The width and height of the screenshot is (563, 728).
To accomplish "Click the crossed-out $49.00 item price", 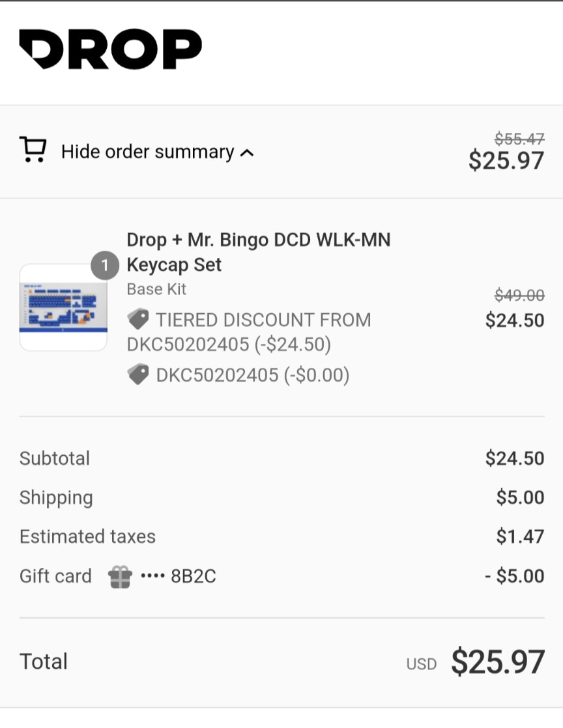I will click(519, 295).
